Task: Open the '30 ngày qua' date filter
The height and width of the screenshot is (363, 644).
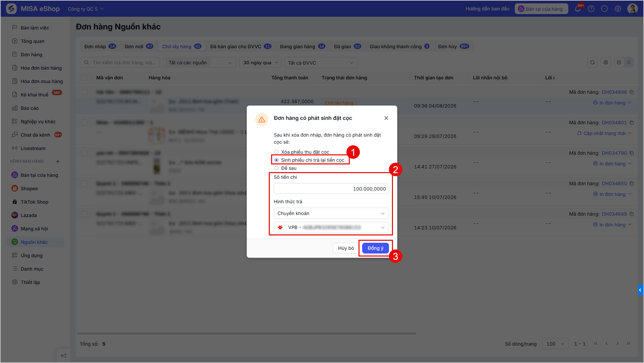Action: 260,63
